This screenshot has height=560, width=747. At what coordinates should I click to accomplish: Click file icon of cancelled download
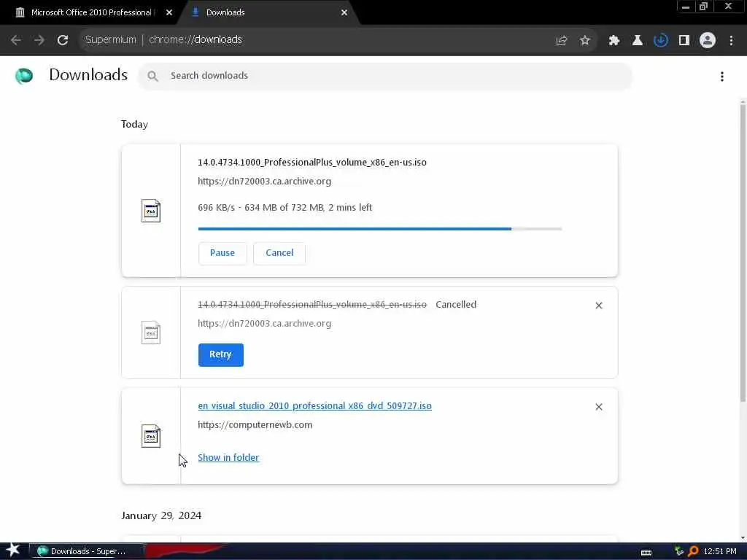(x=150, y=332)
